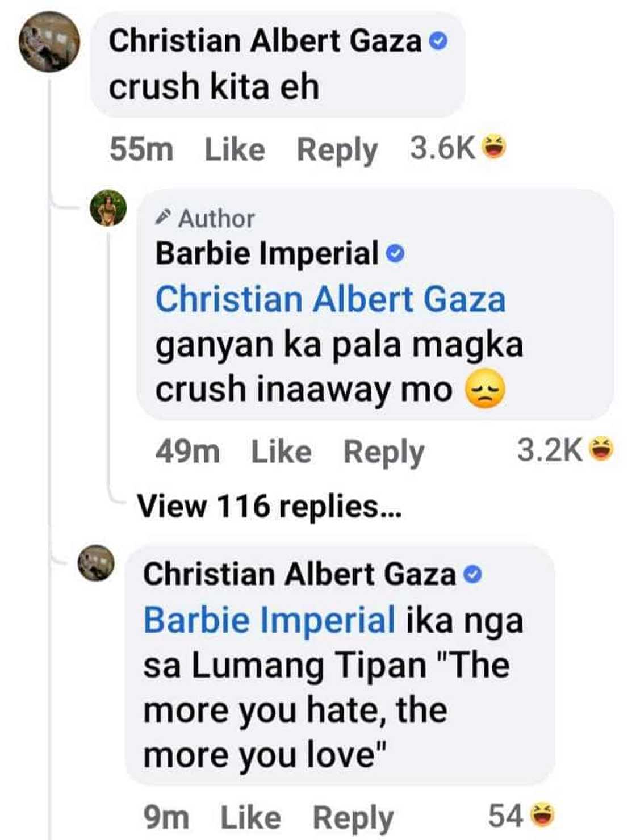Open blue Barbie Imperial mention link

[269, 620]
